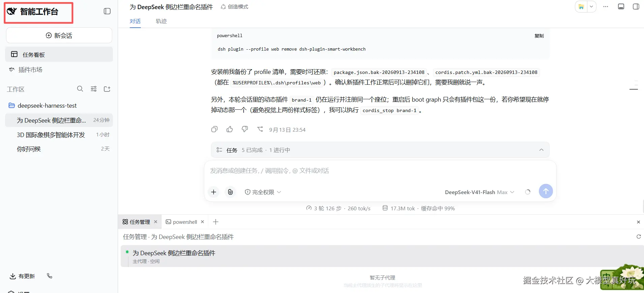Collapse the 任务 progress bar chevron

click(541, 150)
